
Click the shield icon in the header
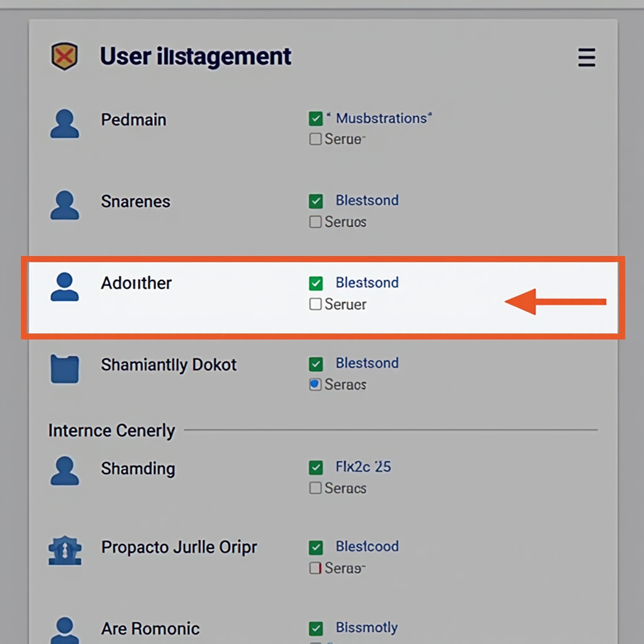(x=65, y=56)
